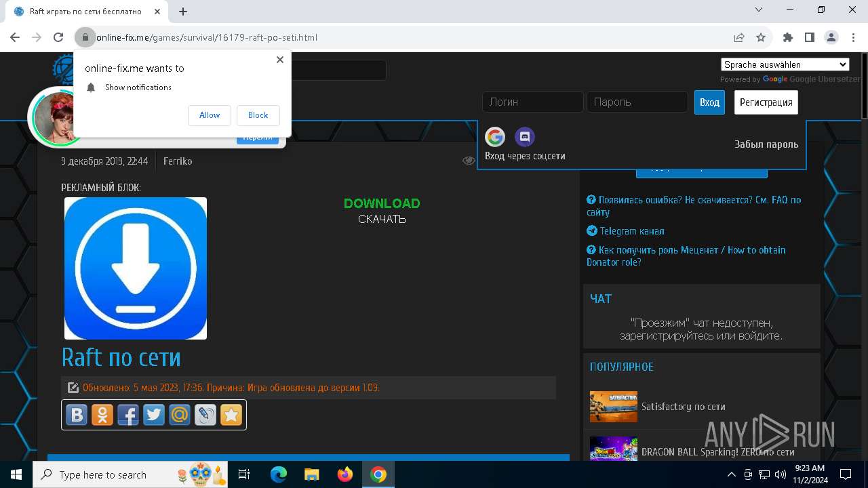Share via LiveJournal pencil icon
This screenshot has height=488, width=868.
[205, 415]
